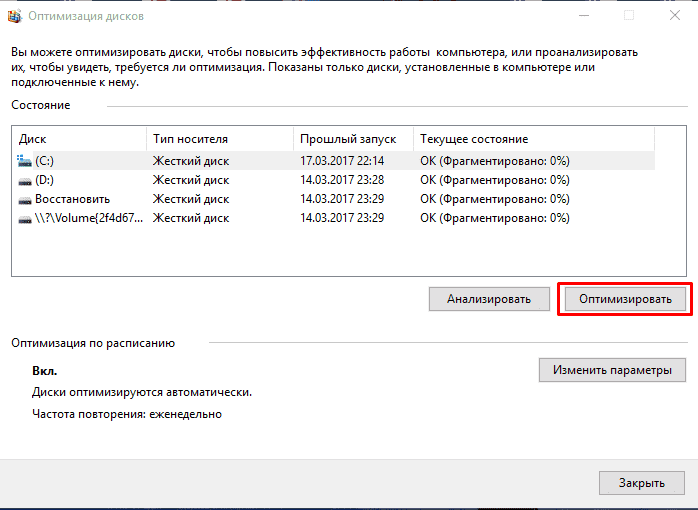Click the Оптимизация дисков app icon in the title bar
The width and height of the screenshot is (698, 510).
point(15,16)
